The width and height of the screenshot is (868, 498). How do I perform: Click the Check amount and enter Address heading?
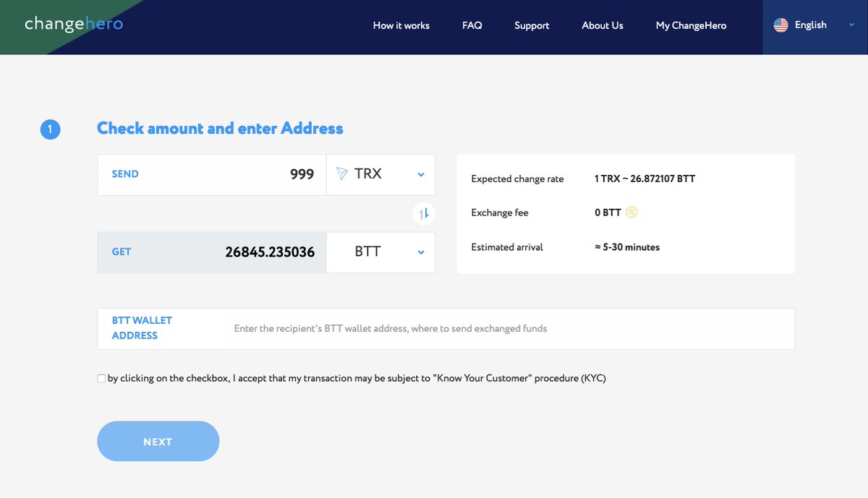click(x=220, y=129)
